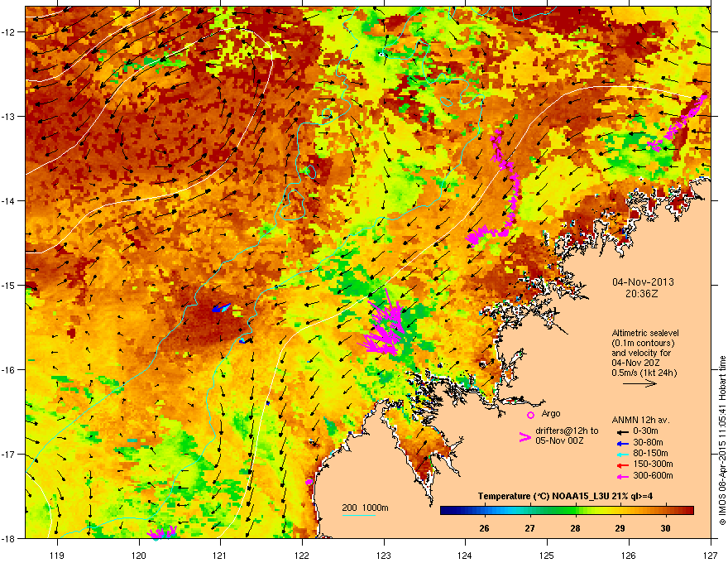
Task: Click the '150-300m' depth label
Action: (653, 464)
